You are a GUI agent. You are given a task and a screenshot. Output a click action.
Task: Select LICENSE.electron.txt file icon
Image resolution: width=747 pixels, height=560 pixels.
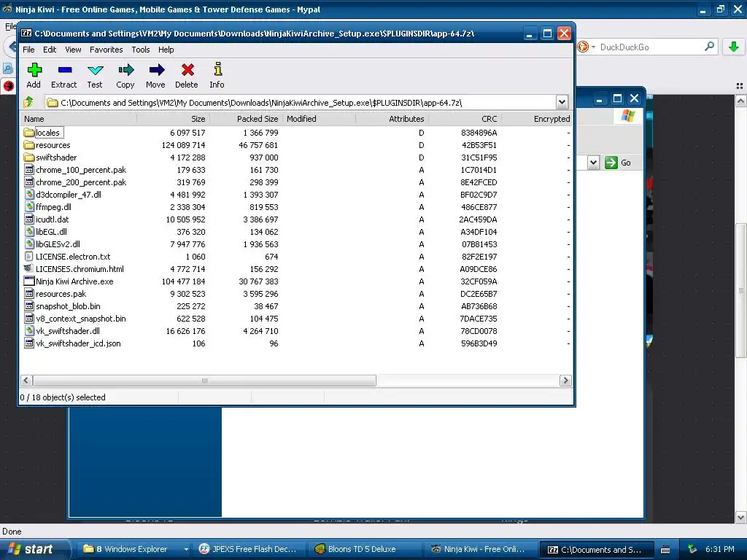click(x=29, y=256)
